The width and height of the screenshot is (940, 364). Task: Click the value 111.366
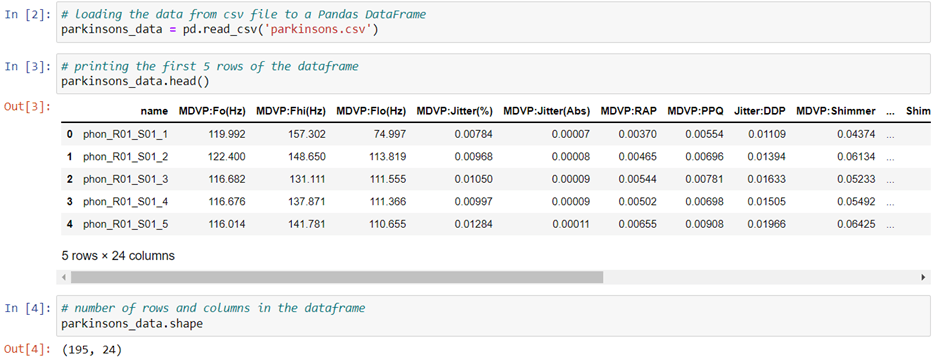[389, 201]
